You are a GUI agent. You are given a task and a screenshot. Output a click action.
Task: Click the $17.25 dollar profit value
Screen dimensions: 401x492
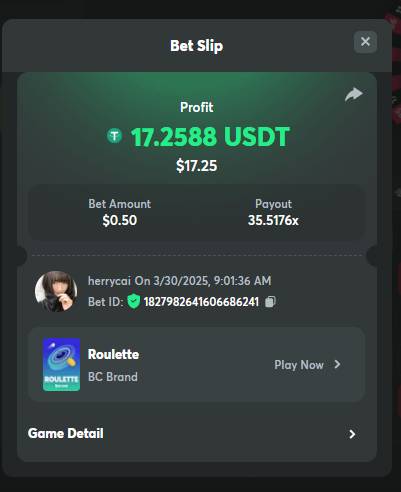coord(196,165)
